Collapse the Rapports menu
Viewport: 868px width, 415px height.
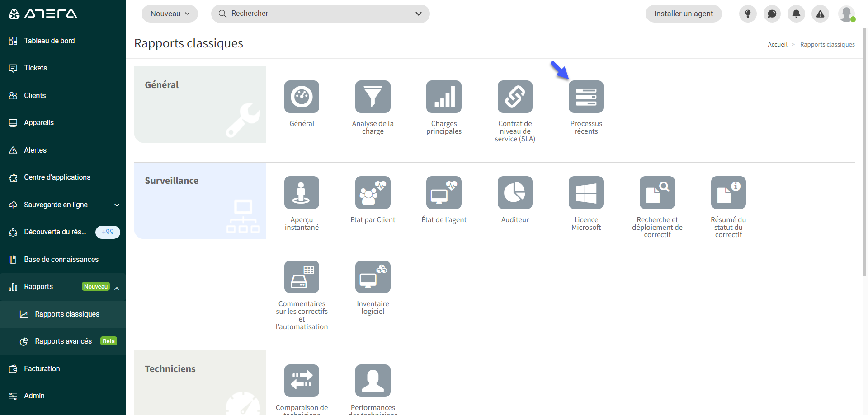point(63,287)
